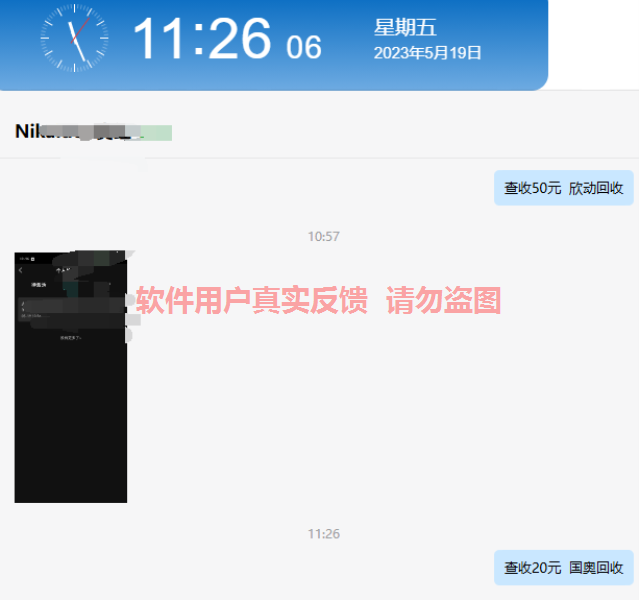Click the '查收20元 国奥回收' message bubble
Screen dimensions: 639x600
564,567
